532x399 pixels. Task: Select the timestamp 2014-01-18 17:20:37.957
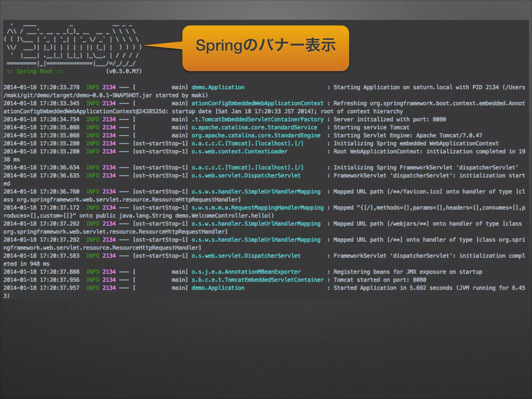[41, 288]
